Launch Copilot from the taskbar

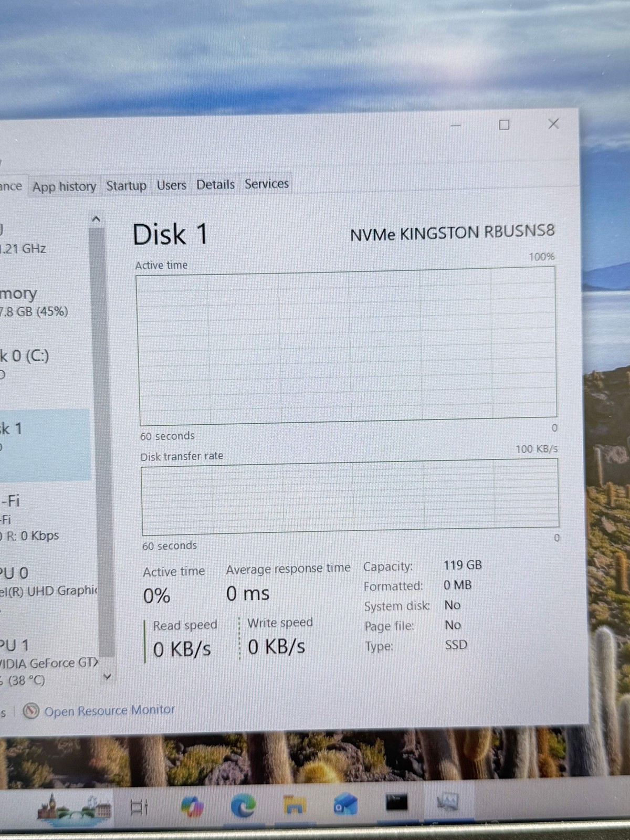coord(192,806)
